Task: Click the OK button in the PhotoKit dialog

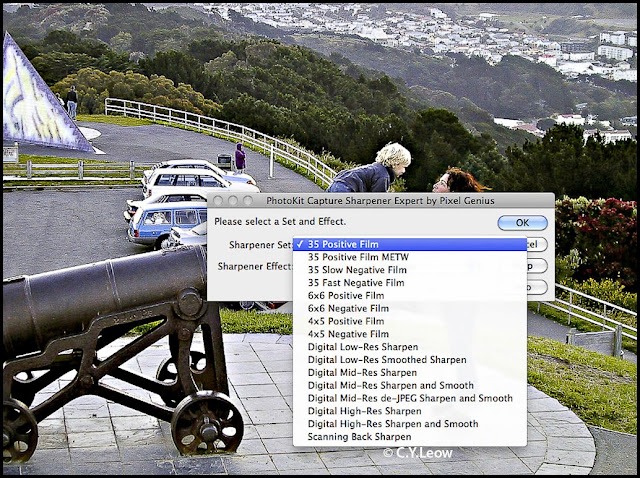Action: click(x=522, y=223)
